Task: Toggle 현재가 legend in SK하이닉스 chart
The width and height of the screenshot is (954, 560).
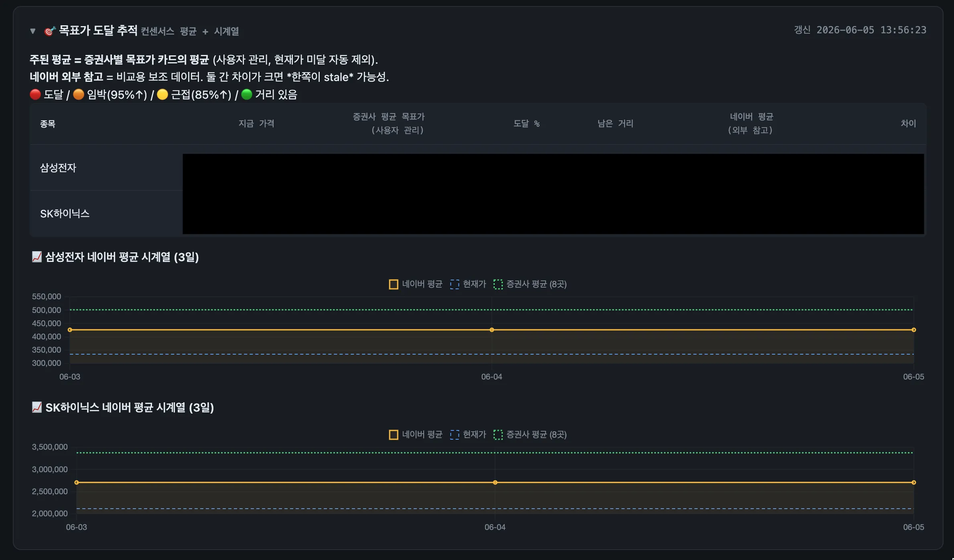Action: [468, 434]
